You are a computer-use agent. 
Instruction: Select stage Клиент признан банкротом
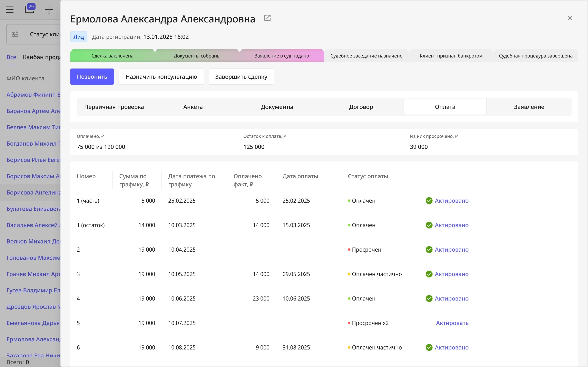point(451,56)
